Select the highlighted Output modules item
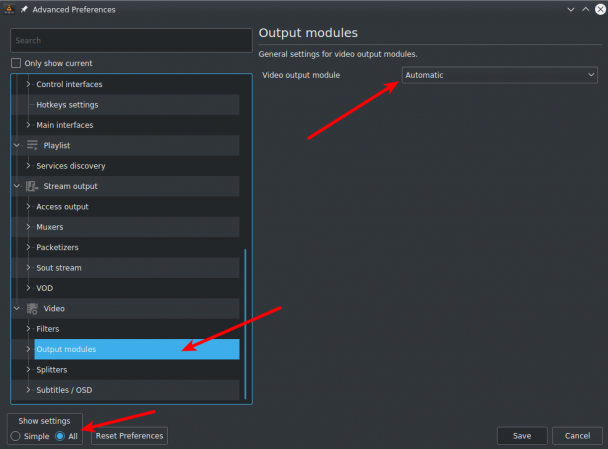Screen dimensions: 608x449 point(137,349)
